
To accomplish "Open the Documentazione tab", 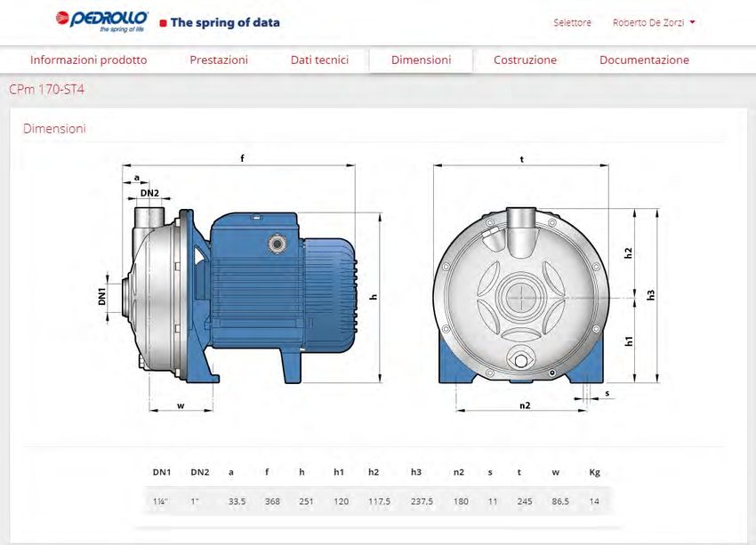I will tap(644, 60).
